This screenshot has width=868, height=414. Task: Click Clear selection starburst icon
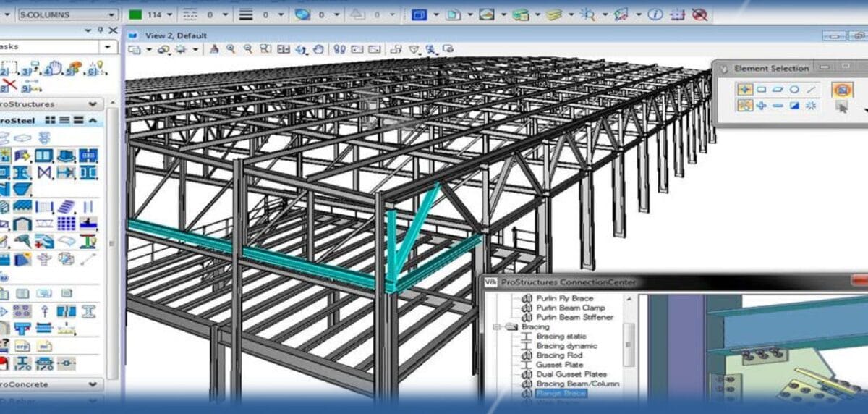pyautogui.click(x=811, y=106)
